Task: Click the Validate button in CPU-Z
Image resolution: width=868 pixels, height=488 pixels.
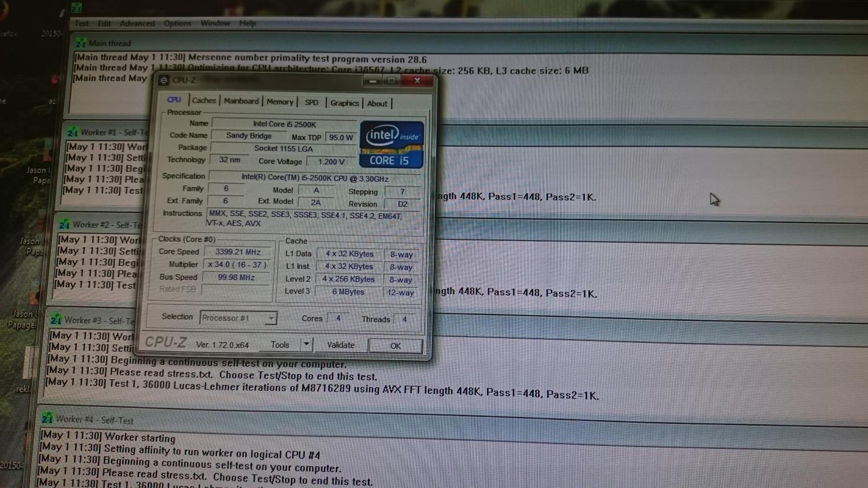Action: (x=341, y=345)
